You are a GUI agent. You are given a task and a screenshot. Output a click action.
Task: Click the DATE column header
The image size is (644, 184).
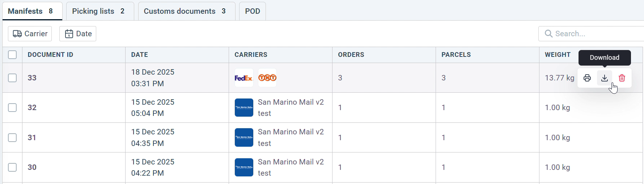click(140, 55)
